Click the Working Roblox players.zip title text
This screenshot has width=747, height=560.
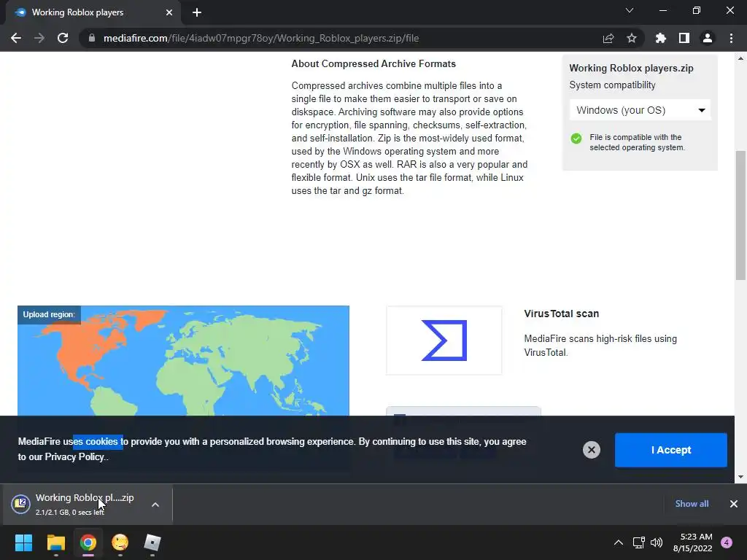click(x=631, y=68)
